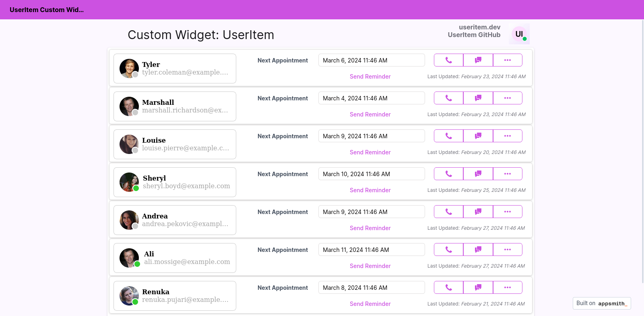Send Reminder to Andrea
Viewport: 644px width, 316px height.
click(x=370, y=228)
